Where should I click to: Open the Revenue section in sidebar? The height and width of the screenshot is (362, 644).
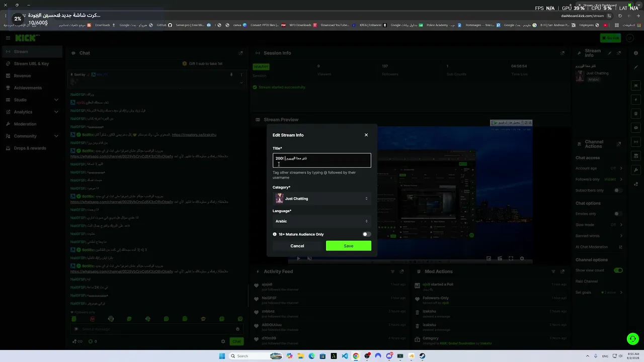[x=31, y=76]
